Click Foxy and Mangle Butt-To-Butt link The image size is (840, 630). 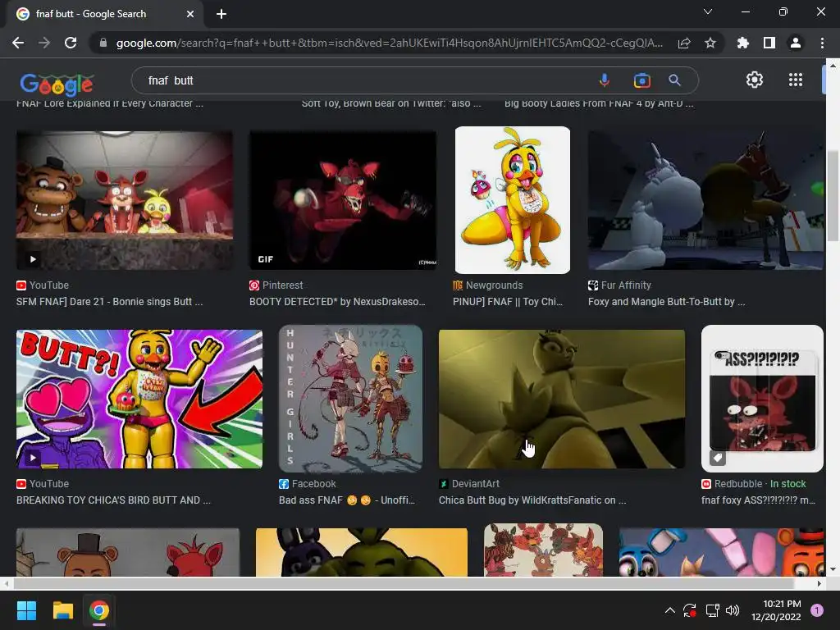[x=666, y=302]
